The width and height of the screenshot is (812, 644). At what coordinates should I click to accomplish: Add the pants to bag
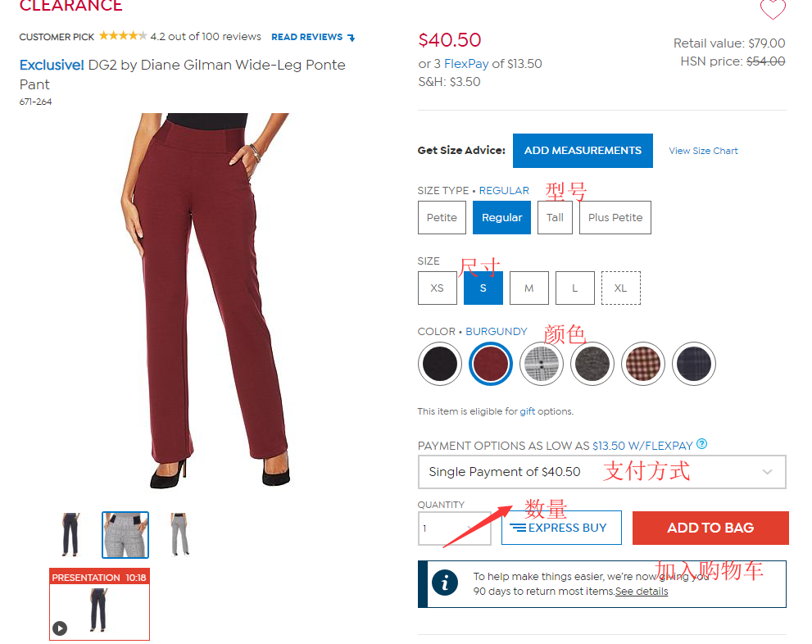click(x=710, y=528)
